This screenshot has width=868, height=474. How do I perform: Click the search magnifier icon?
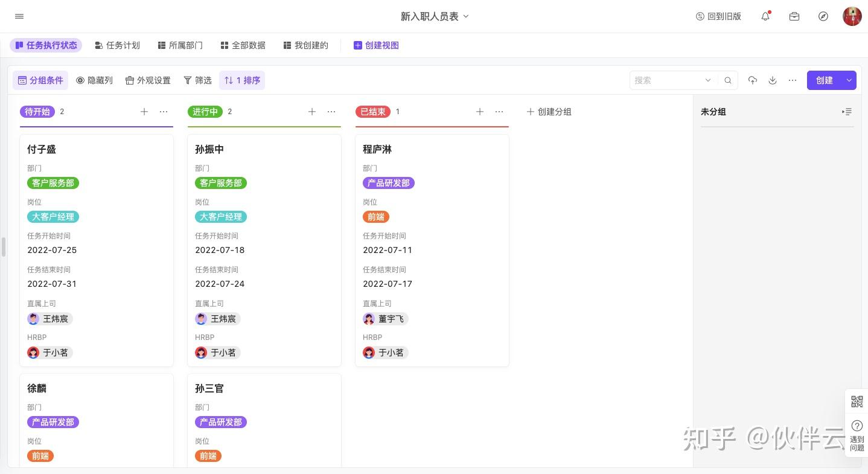(x=728, y=80)
